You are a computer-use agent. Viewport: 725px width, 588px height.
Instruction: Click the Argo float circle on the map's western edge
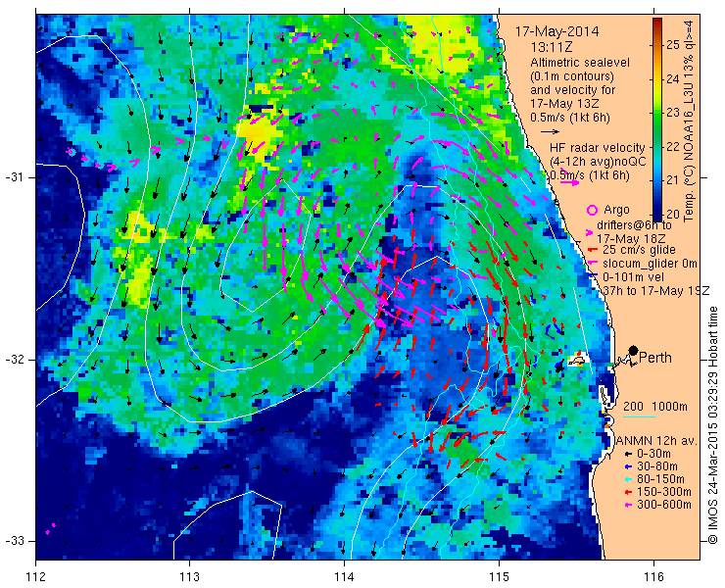pyautogui.click(x=71, y=151)
